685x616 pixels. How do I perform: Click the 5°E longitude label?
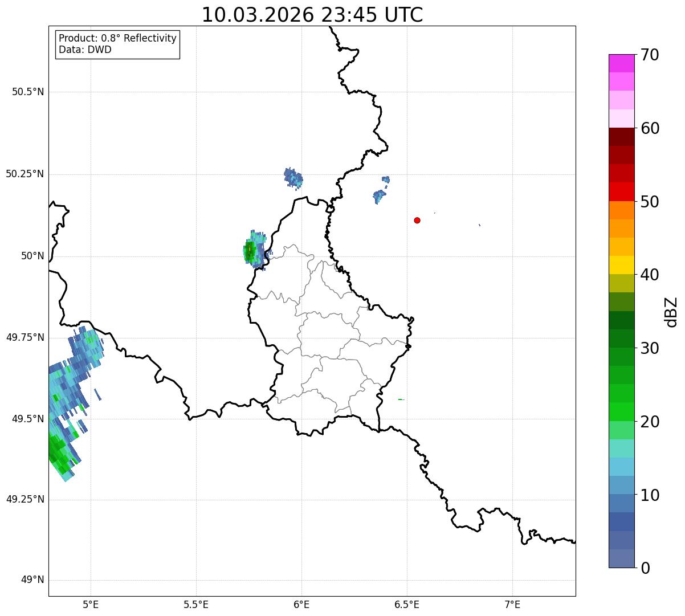[x=91, y=605]
